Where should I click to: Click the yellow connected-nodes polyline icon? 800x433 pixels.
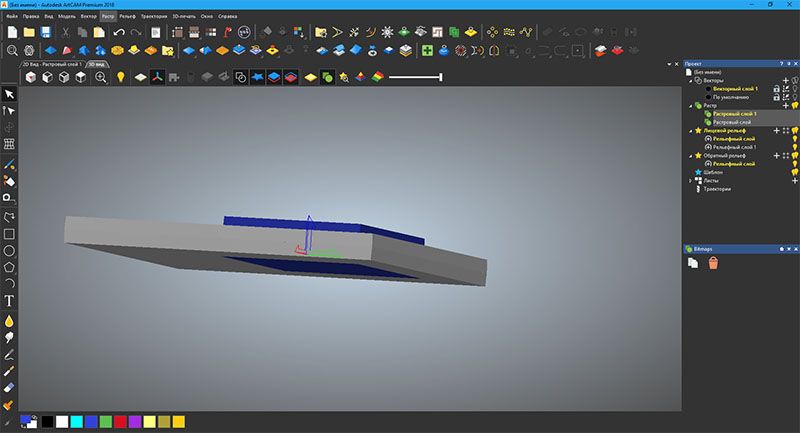tap(526, 33)
